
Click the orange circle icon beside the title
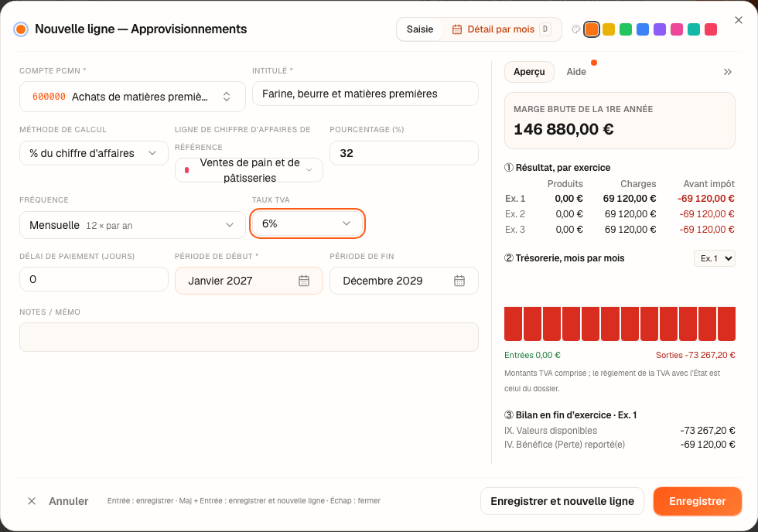click(21, 29)
